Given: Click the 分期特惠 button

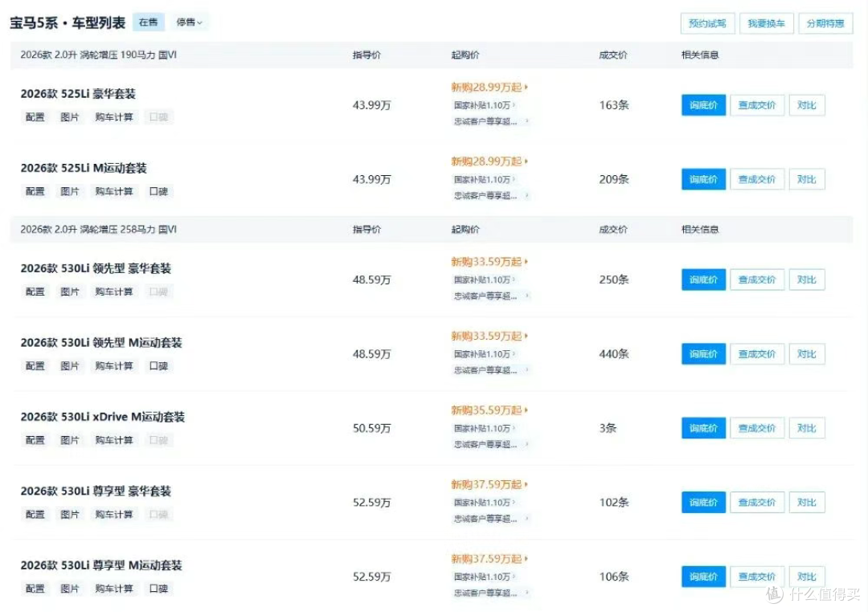Looking at the screenshot, I should pyautogui.click(x=825, y=23).
